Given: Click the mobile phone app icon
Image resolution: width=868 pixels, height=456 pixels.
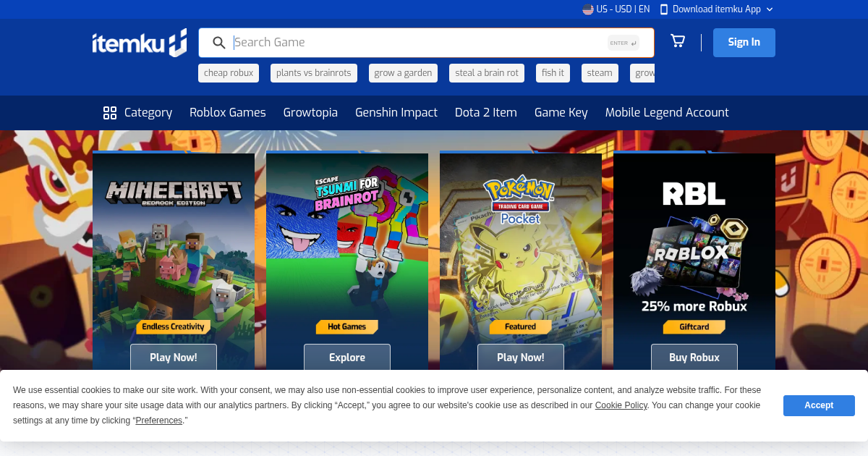Looking at the screenshot, I should (664, 9).
